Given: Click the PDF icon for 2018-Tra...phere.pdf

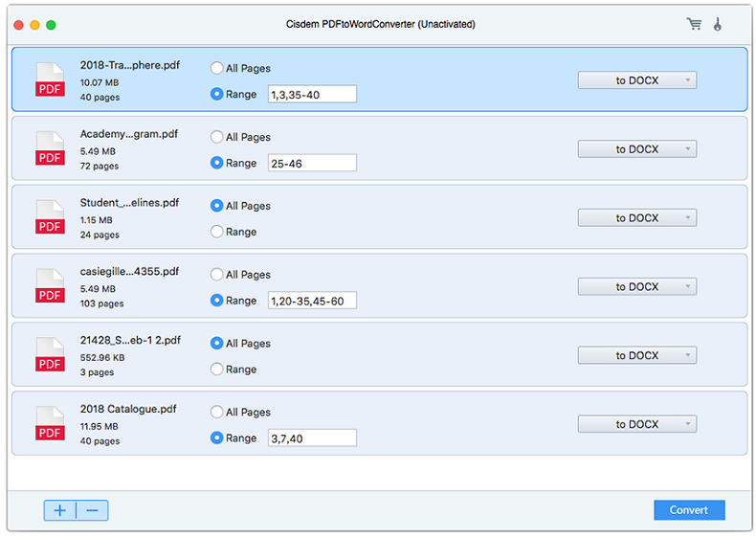Looking at the screenshot, I should click(50, 79).
